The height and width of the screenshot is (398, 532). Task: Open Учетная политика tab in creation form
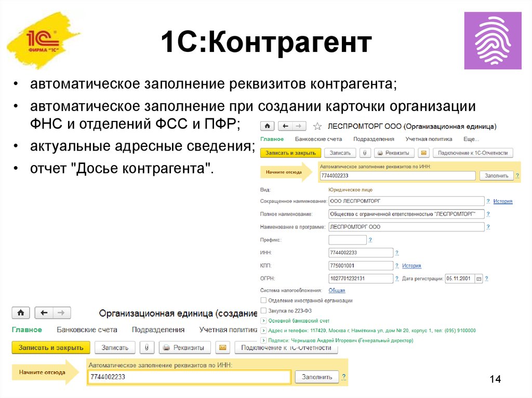[228, 330]
